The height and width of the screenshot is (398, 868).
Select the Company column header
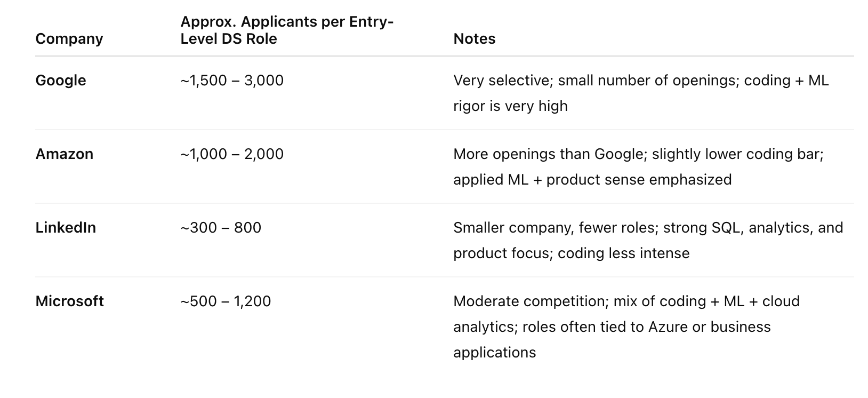pos(69,39)
